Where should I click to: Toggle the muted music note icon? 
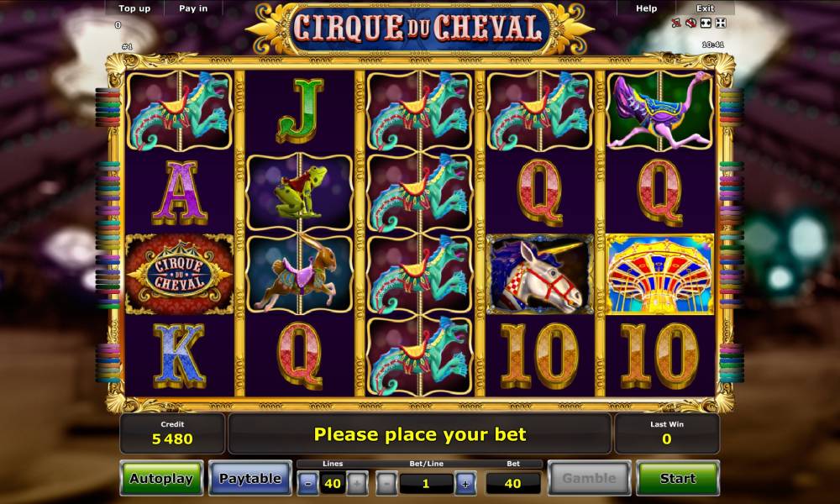pyautogui.click(x=676, y=23)
